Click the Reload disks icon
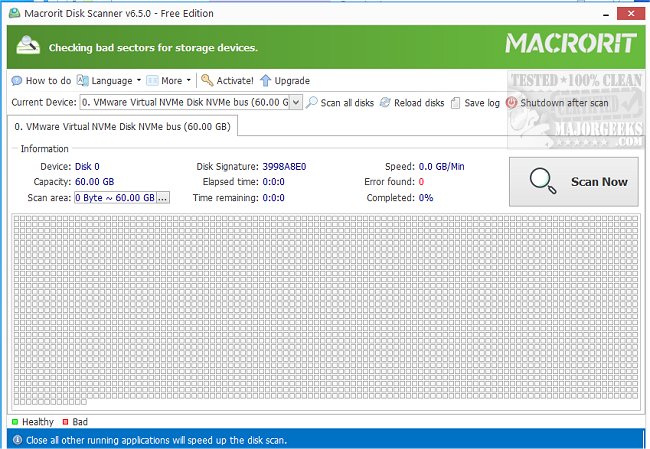 [x=386, y=102]
